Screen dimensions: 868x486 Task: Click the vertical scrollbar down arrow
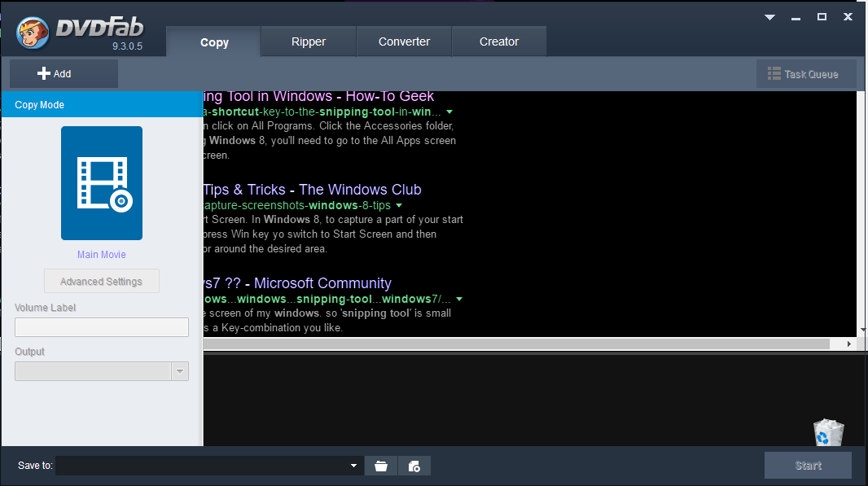862,330
